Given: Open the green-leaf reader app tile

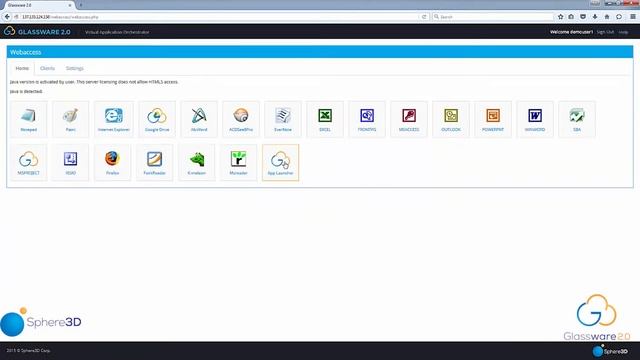Looking at the screenshot, I should click(239, 162).
